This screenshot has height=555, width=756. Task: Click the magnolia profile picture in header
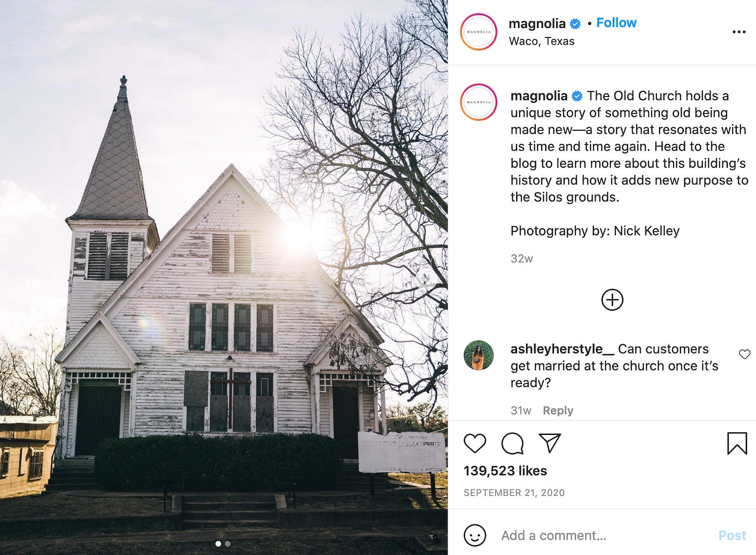click(x=479, y=32)
